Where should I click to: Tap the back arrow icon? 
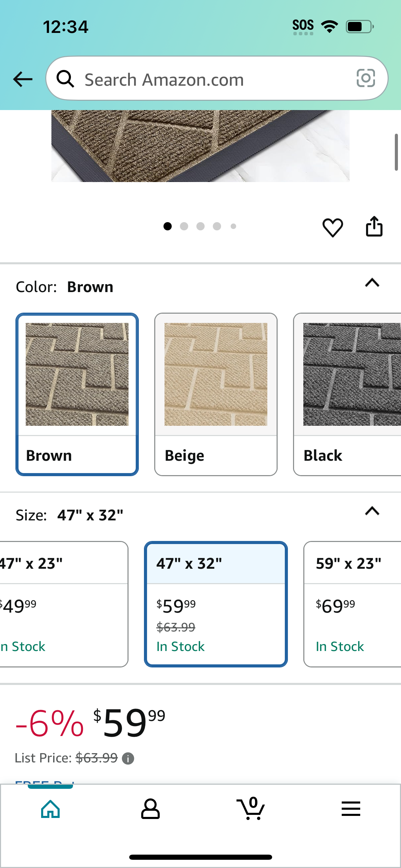tap(23, 79)
